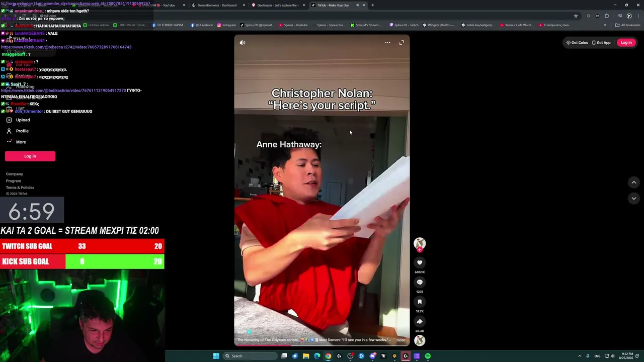Click the anaximandros_ username in chat
Viewport: 644px width, 362px height.
click(29, 11)
